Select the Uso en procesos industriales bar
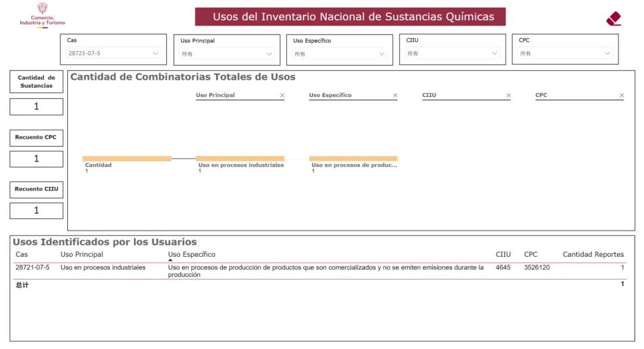The height and width of the screenshot is (349, 644). click(240, 158)
